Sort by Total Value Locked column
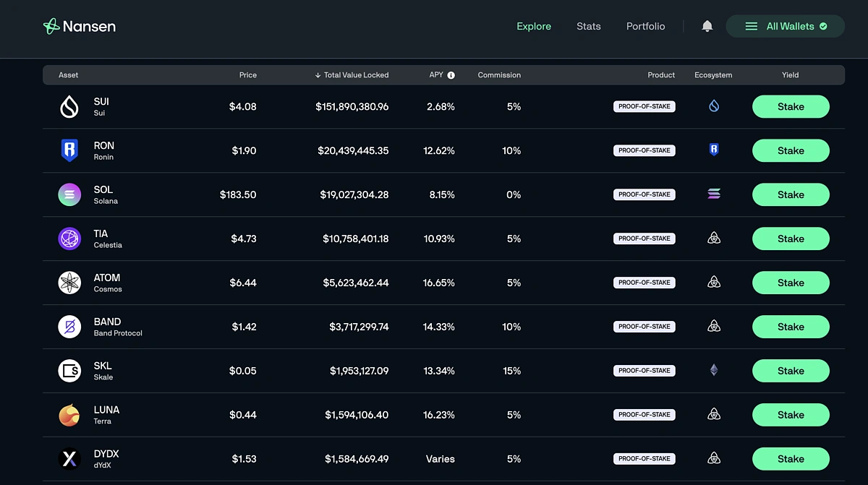Viewport: 868px width, 485px height. pos(352,75)
